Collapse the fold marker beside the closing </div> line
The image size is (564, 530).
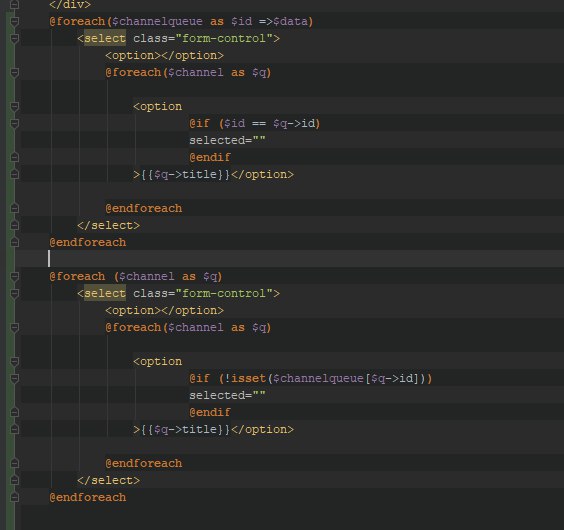[x=14, y=5]
